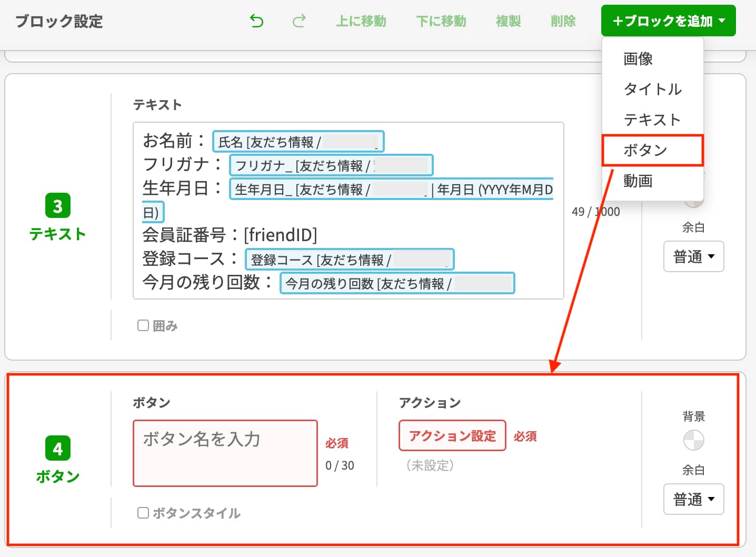Enable the ボタンスタイル checkbox
The height and width of the screenshot is (557, 756).
[x=143, y=512]
